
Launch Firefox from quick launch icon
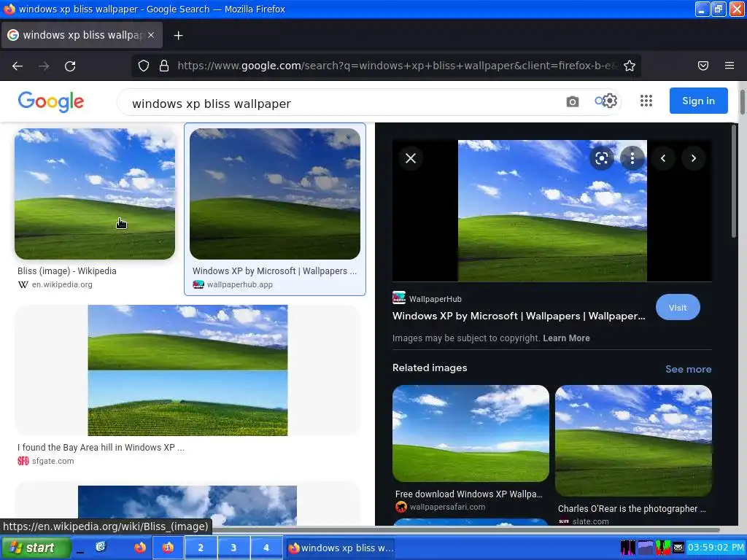coord(139,548)
